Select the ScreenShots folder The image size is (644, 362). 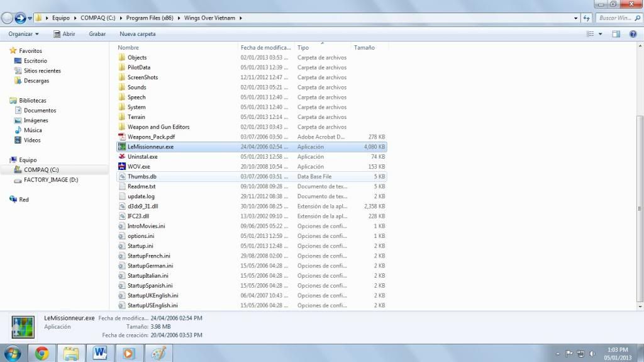(143, 77)
